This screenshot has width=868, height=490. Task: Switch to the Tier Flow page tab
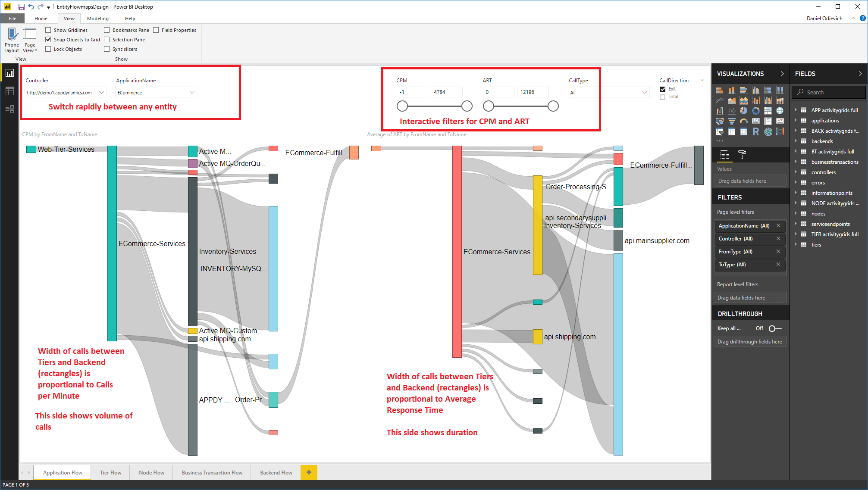(x=110, y=473)
